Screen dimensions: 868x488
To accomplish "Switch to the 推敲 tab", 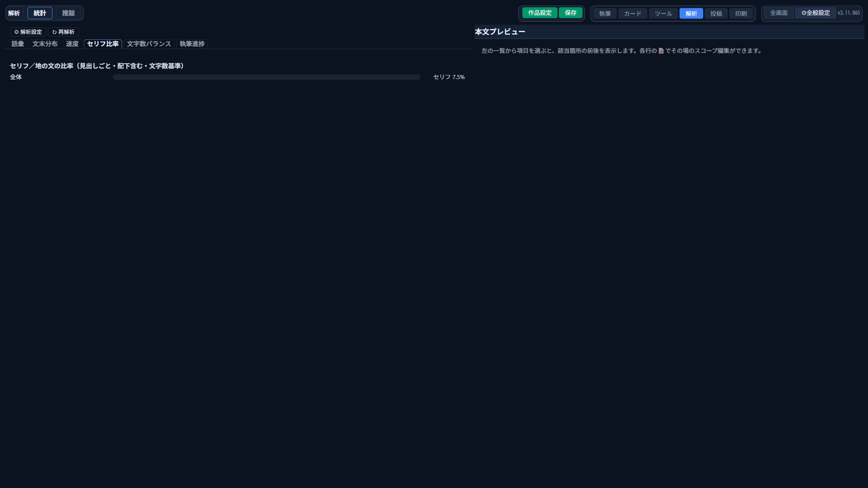I will [x=68, y=13].
